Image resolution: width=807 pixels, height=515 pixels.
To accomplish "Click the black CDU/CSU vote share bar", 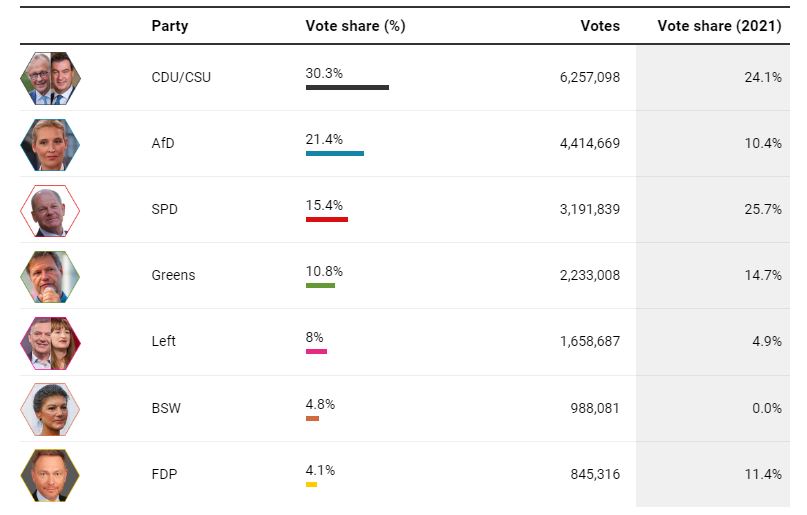I will coord(347,88).
